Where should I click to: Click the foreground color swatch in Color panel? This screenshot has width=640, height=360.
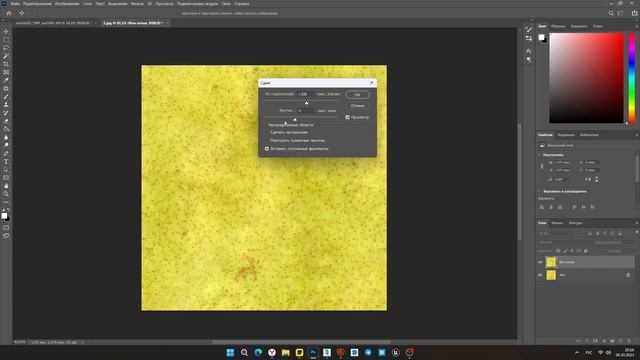point(541,37)
